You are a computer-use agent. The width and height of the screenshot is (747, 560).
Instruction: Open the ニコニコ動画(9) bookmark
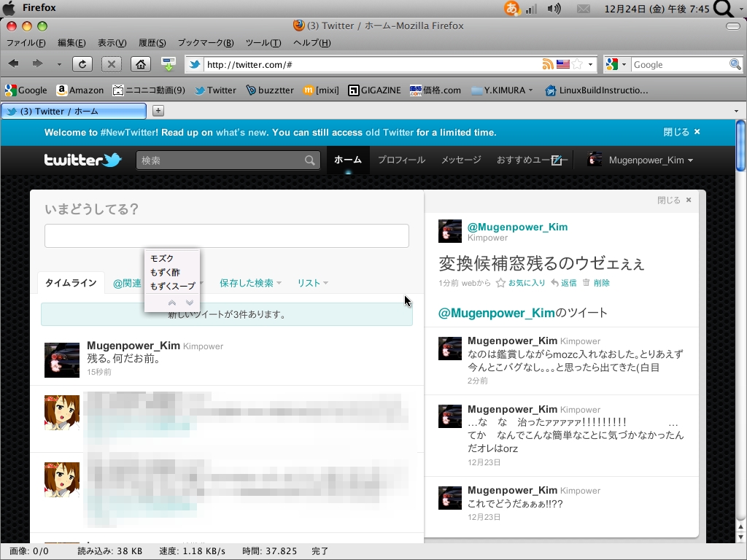point(149,90)
